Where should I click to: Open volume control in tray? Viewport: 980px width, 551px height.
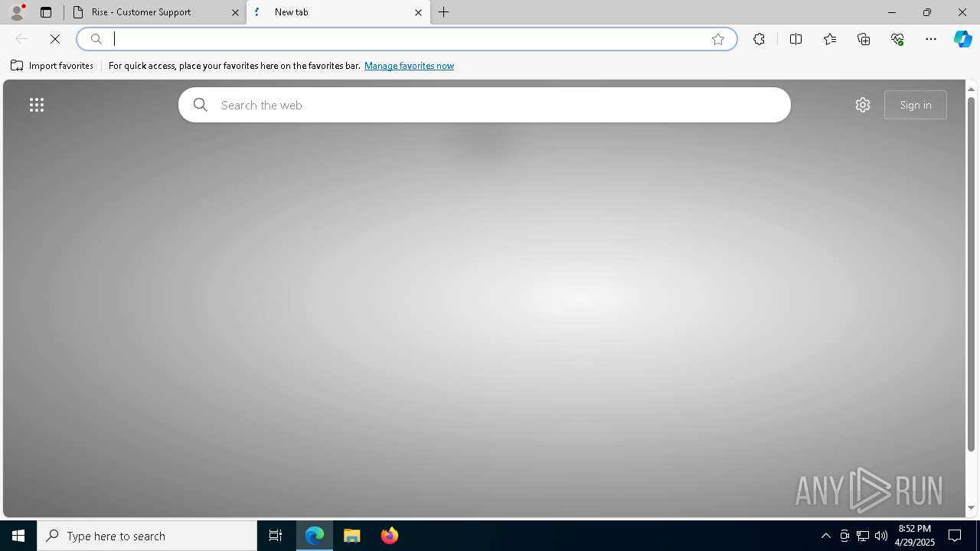[881, 536]
